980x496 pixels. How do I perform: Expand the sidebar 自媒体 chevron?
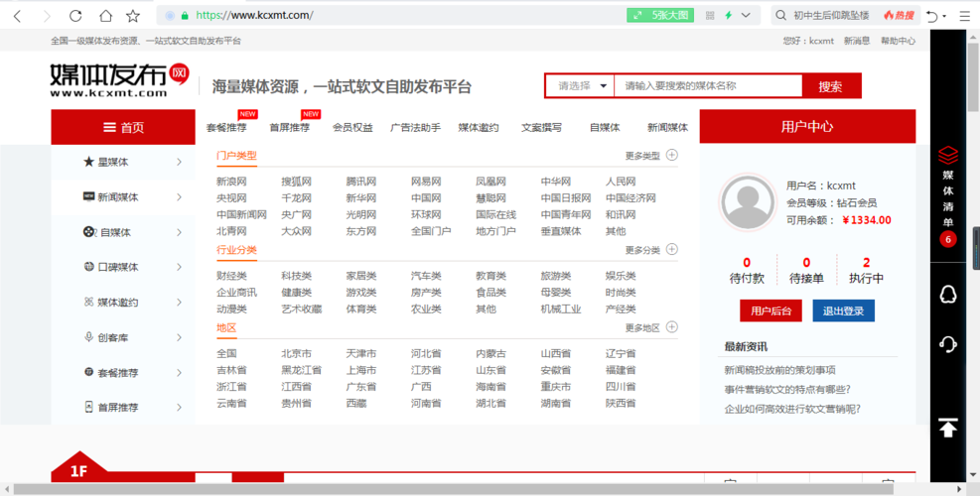click(x=179, y=232)
